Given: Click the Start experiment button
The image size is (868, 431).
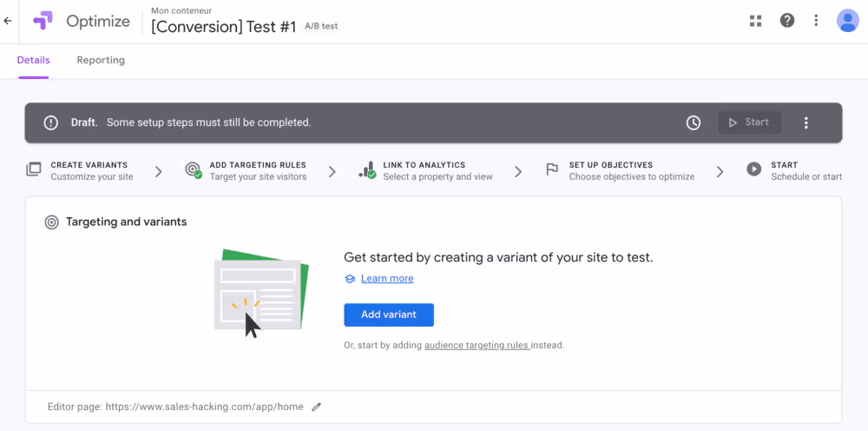Looking at the screenshot, I should coord(750,123).
